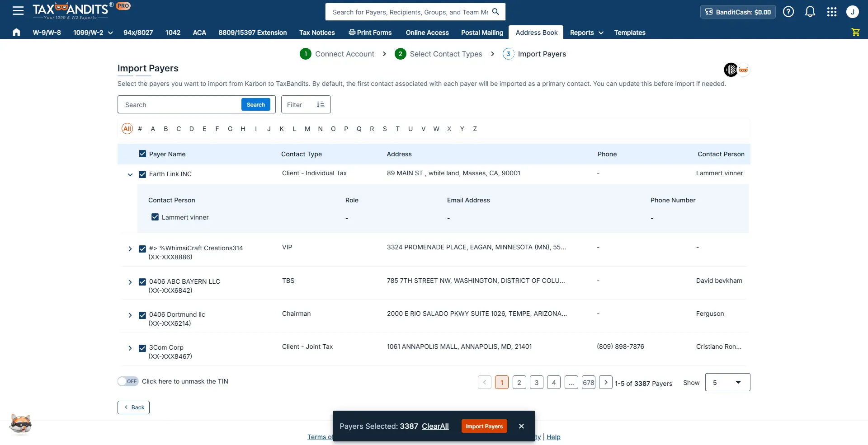868x445 pixels.
Task: Open the Help footer link
Action: pos(553,437)
